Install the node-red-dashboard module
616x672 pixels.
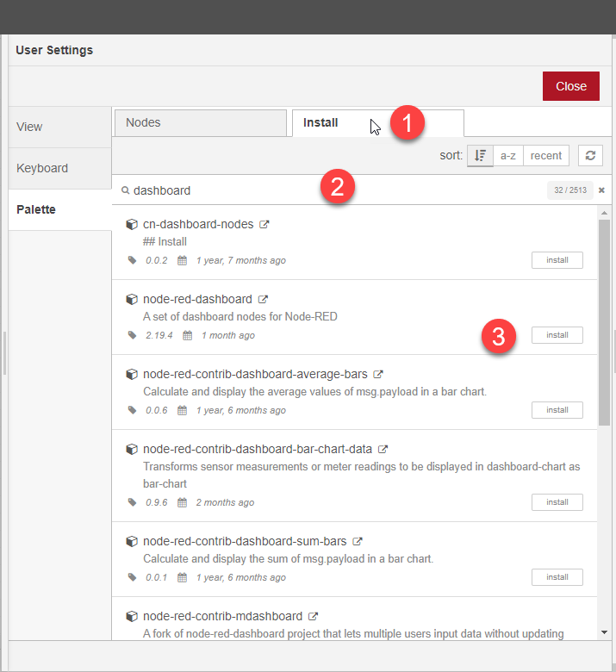point(557,335)
